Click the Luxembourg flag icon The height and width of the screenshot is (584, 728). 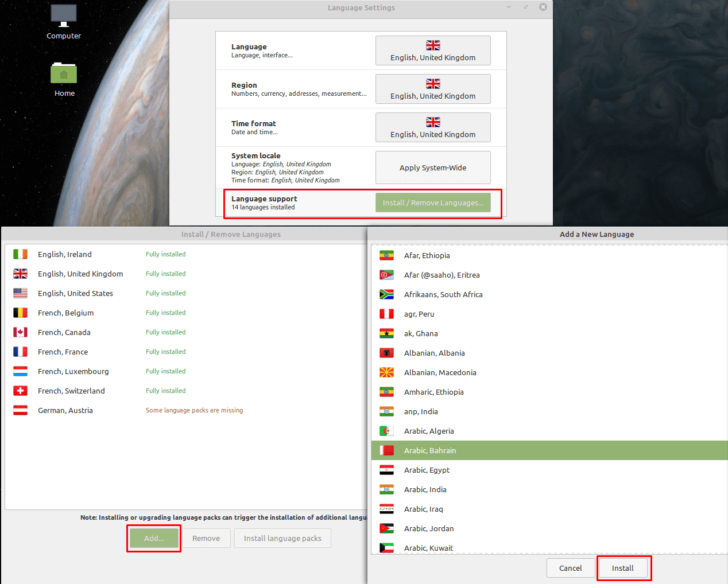pos(21,371)
